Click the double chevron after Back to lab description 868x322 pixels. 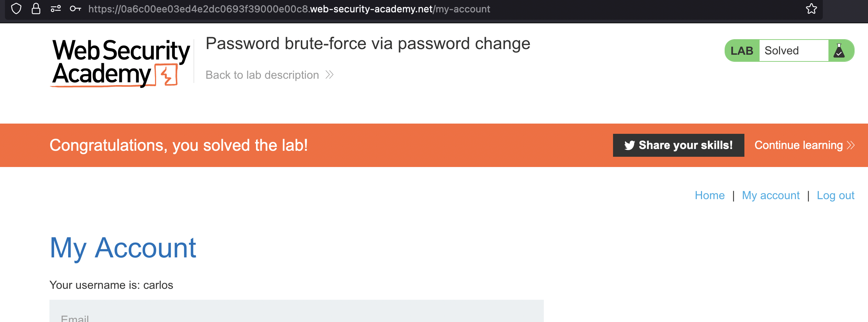[329, 75]
